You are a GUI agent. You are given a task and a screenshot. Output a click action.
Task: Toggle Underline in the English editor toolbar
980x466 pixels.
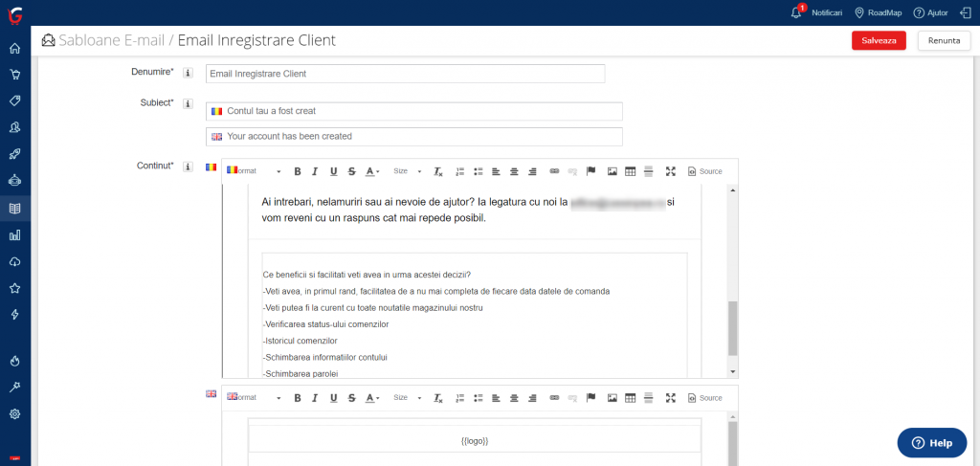[334, 398]
